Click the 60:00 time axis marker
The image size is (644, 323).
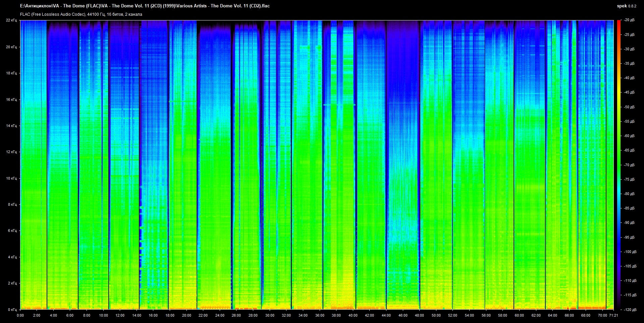coord(519,315)
